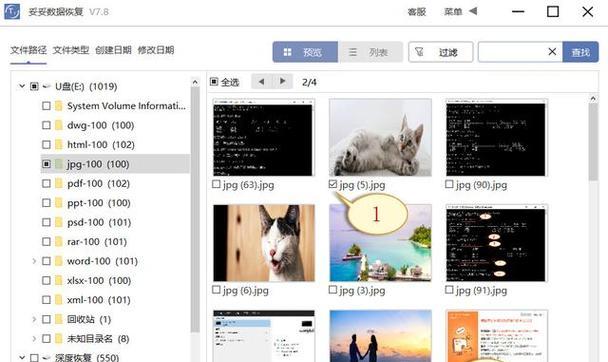The width and height of the screenshot is (608, 362).
Task: Open the jpg (91).jpg thumbnail
Action: click(x=496, y=243)
